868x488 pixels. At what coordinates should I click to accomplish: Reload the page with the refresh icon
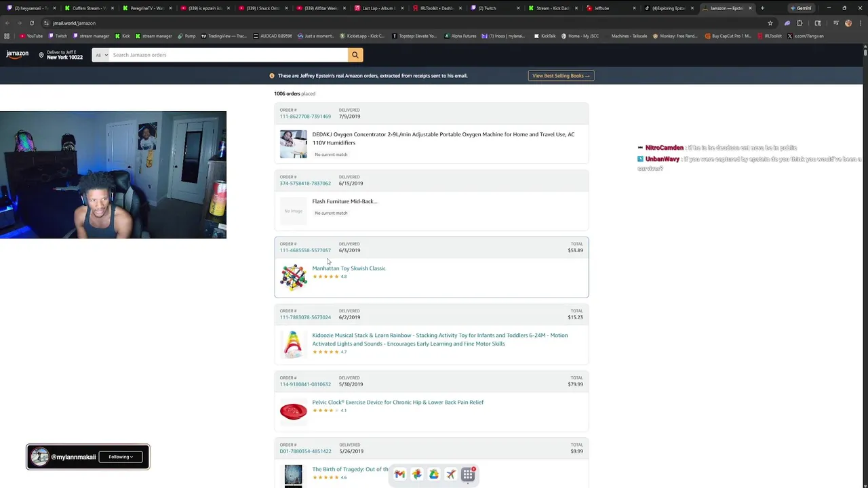(31, 23)
